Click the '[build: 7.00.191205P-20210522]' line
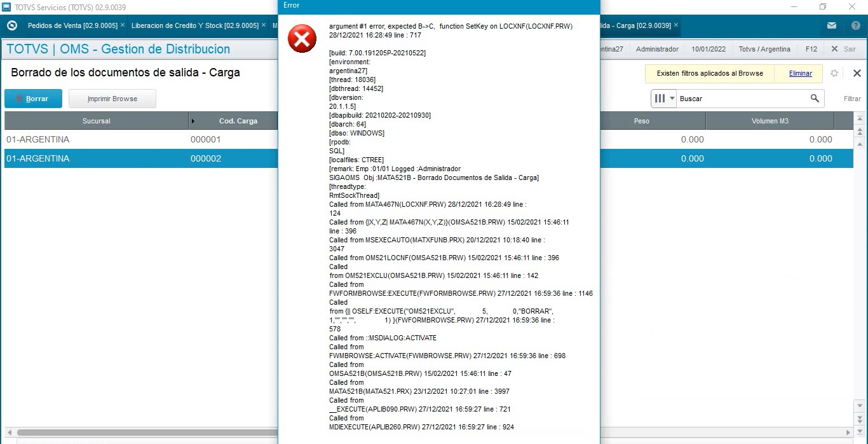Image resolution: width=868 pixels, height=444 pixels. (x=377, y=53)
